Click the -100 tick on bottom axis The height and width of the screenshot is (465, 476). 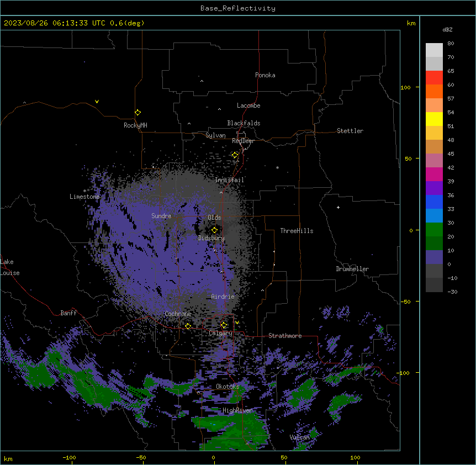point(69,457)
